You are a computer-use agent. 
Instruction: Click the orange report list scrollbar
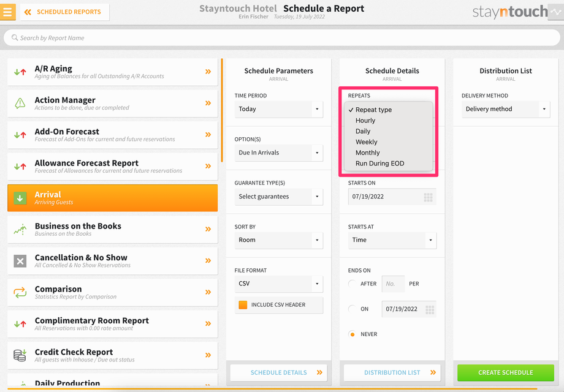[x=222, y=110]
